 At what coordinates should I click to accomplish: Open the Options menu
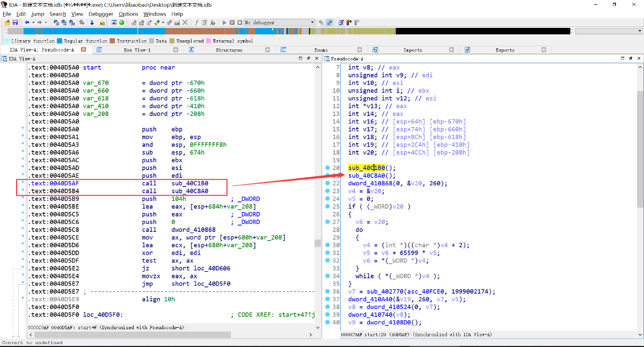click(x=128, y=14)
